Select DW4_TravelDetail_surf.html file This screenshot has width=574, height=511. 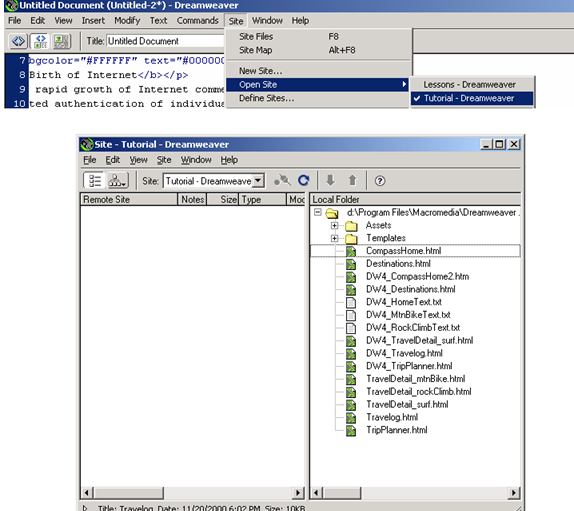[x=420, y=341]
